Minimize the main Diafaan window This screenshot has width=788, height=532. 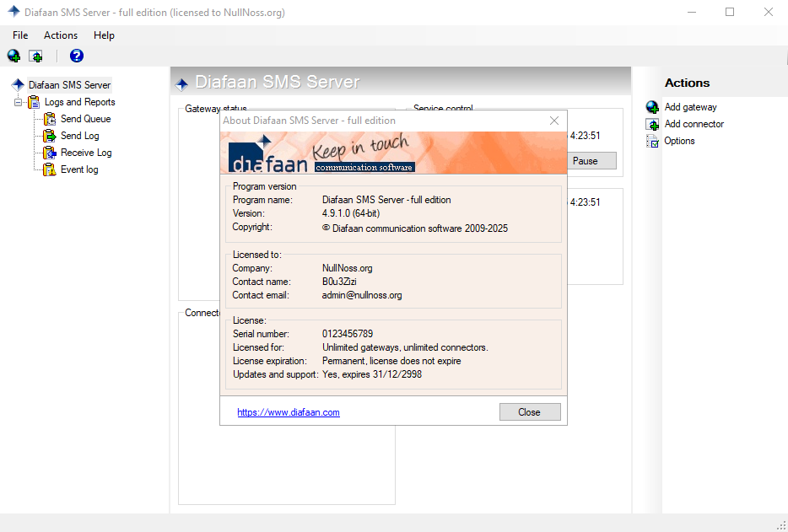point(692,12)
